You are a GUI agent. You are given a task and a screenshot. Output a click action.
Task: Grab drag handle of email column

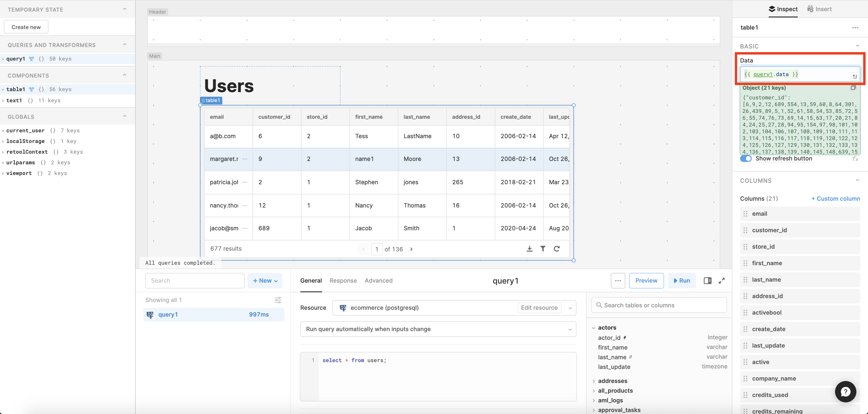745,214
